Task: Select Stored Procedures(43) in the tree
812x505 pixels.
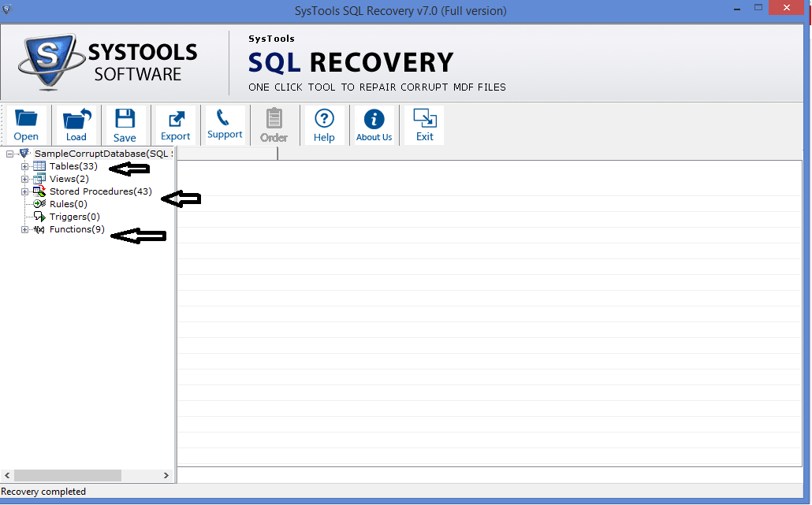Action: click(100, 191)
